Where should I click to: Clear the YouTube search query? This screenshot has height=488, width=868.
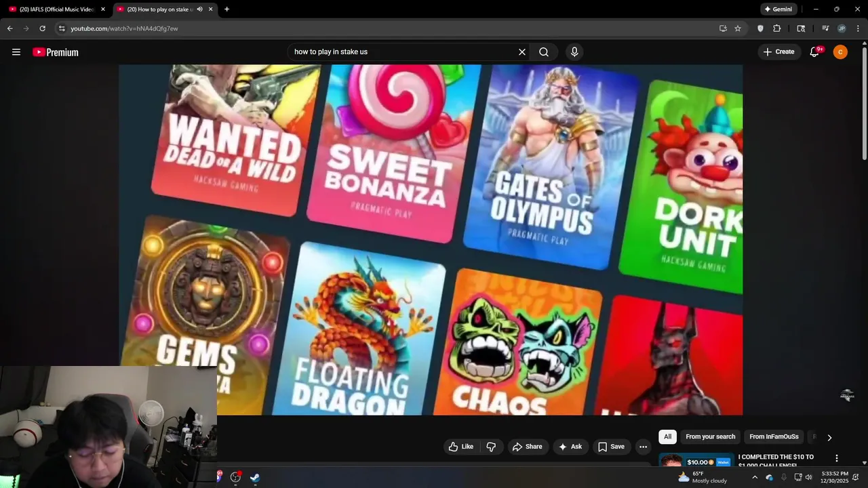pos(522,52)
